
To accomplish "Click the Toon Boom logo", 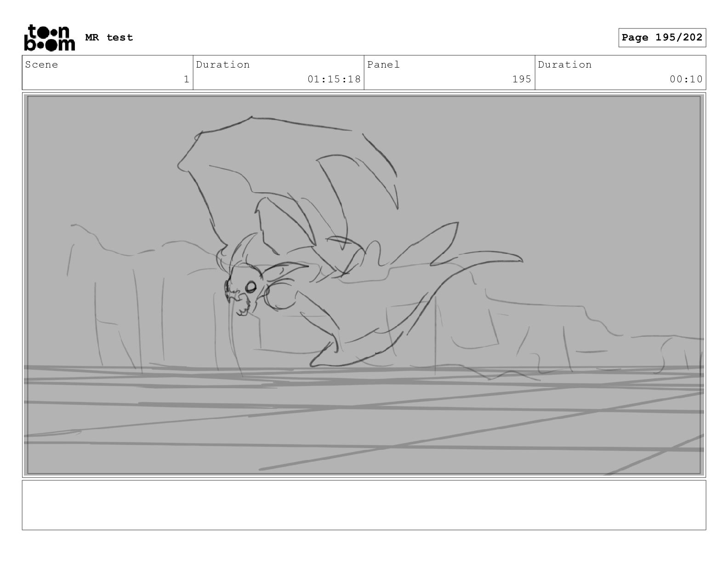I will tap(49, 38).
